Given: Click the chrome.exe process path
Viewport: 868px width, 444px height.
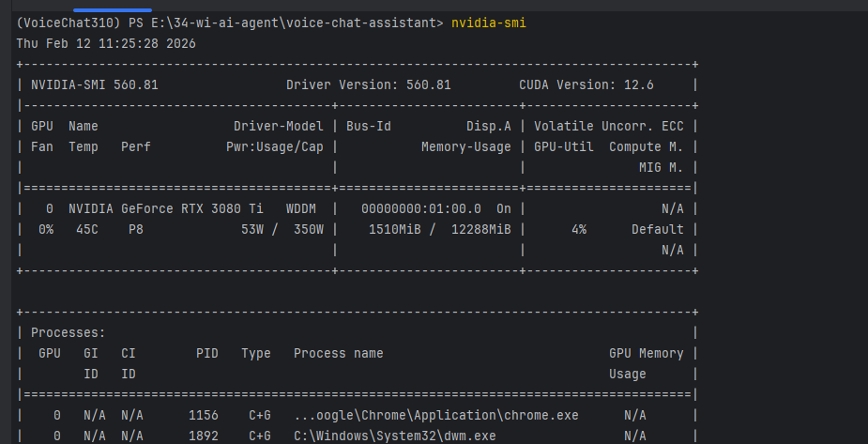Looking at the screenshot, I should (x=436, y=416).
